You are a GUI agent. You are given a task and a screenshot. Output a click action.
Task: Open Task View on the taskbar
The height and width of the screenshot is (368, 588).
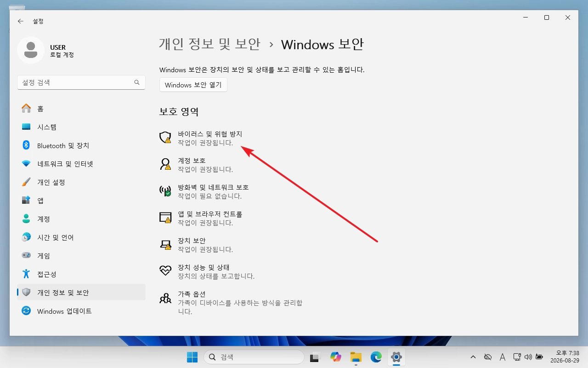pos(315,357)
